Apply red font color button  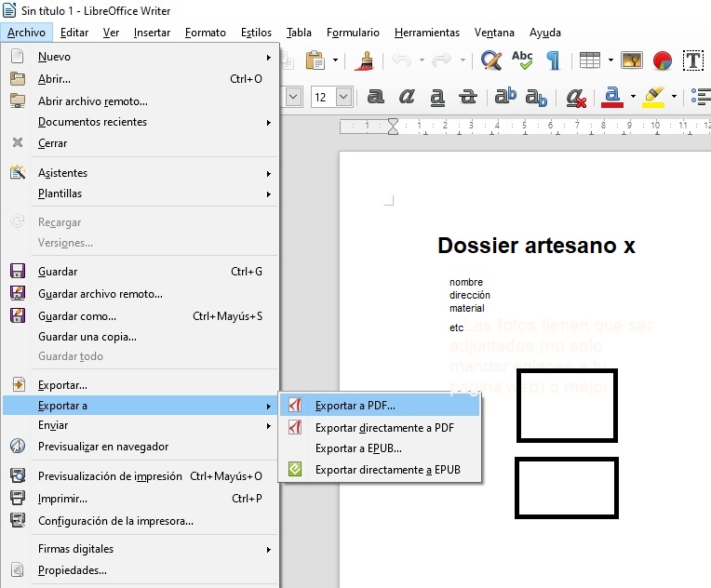(x=612, y=97)
